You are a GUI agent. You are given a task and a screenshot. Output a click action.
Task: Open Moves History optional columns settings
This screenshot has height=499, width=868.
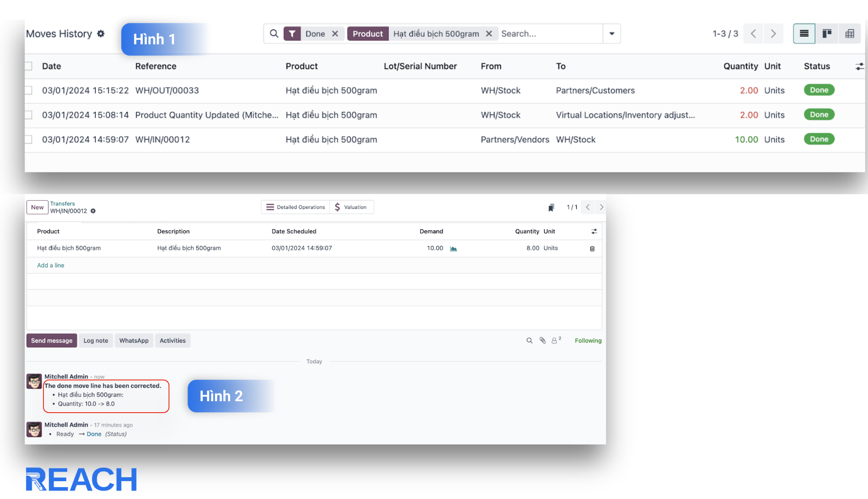coord(859,67)
